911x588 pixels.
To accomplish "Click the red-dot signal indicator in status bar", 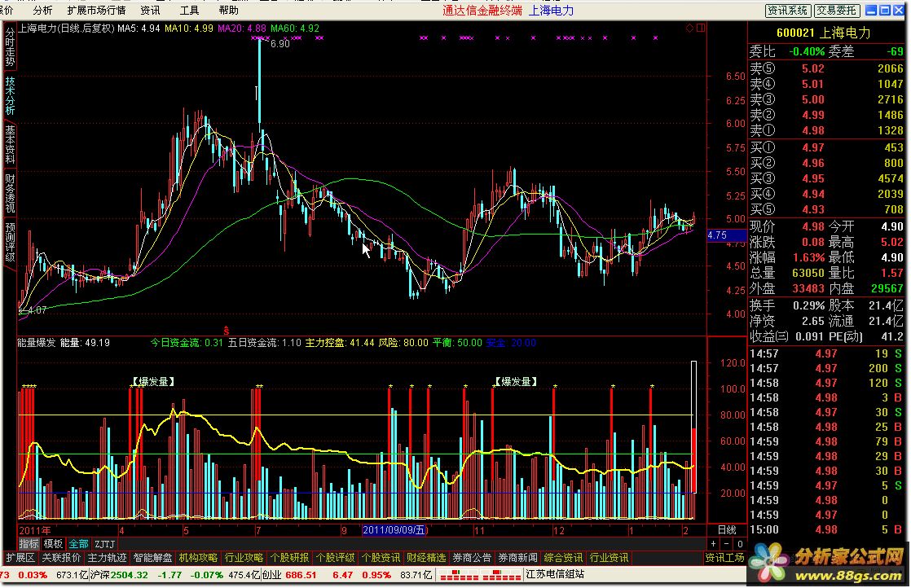I will [x=480, y=575].
